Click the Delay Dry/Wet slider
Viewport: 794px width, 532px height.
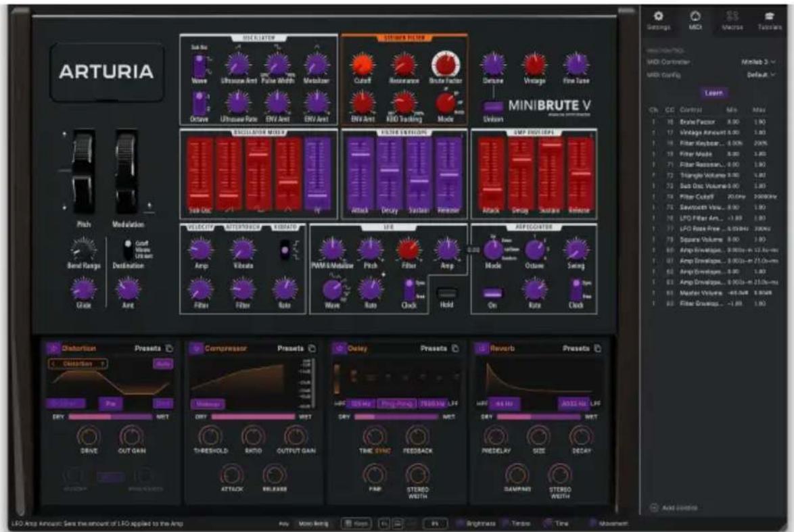[396, 416]
